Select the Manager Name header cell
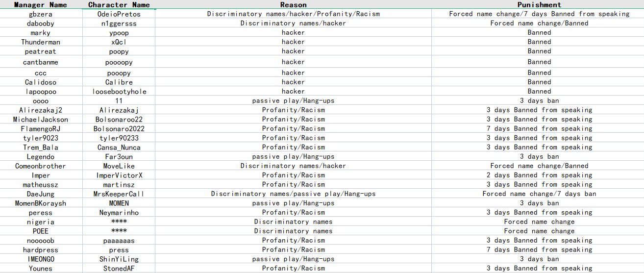This screenshot has height=273, width=644. coord(41,4)
